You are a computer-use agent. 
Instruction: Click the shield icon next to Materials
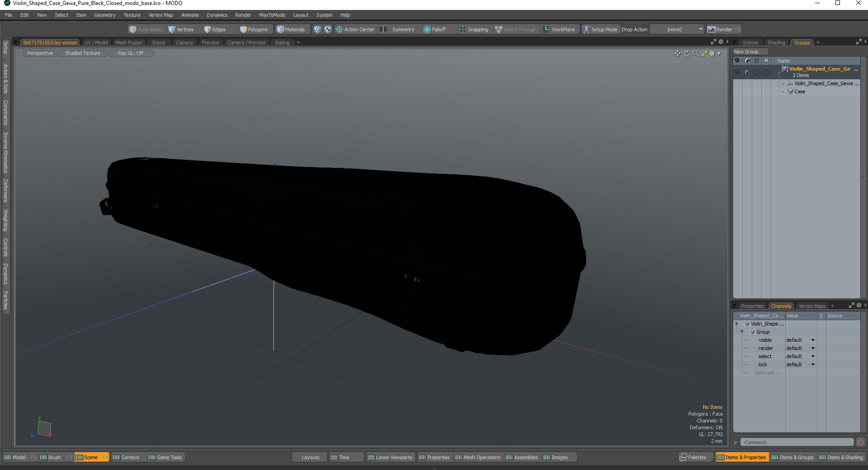pyautogui.click(x=317, y=29)
